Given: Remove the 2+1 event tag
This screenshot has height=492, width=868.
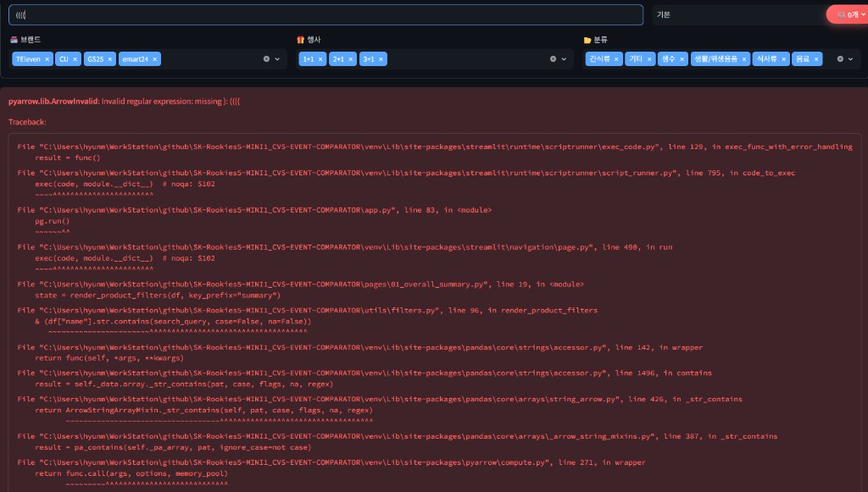Looking at the screenshot, I should point(350,59).
